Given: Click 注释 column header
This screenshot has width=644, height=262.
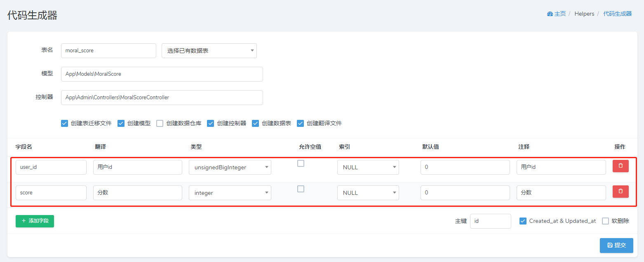Looking at the screenshot, I should 524,147.
